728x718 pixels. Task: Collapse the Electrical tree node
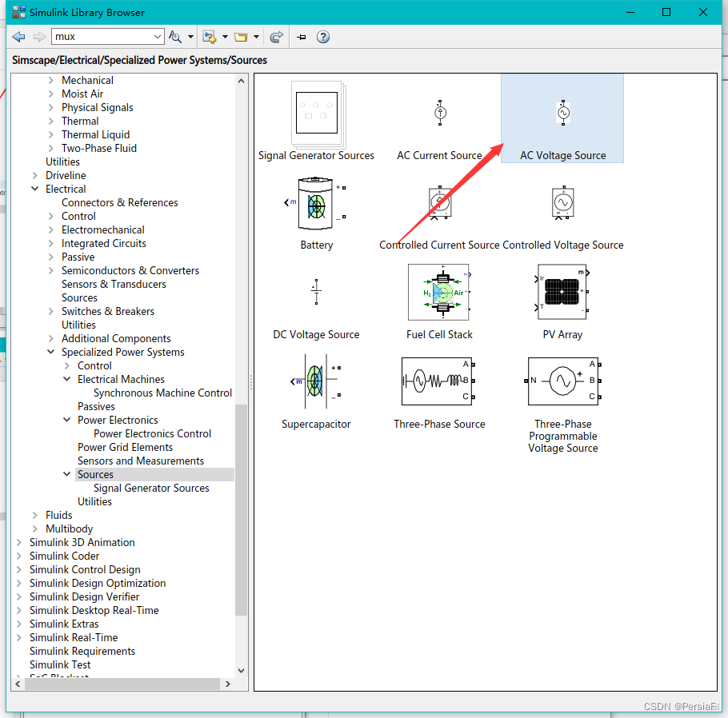pos(35,189)
